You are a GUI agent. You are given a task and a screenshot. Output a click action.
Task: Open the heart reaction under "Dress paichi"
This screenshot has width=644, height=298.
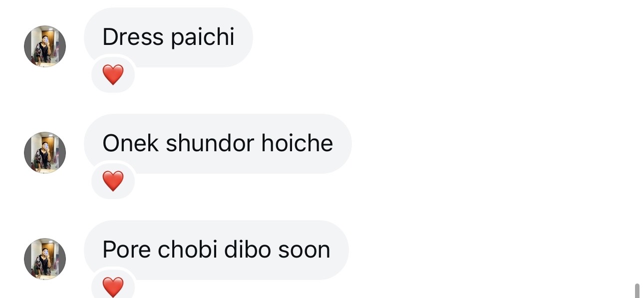(x=113, y=75)
